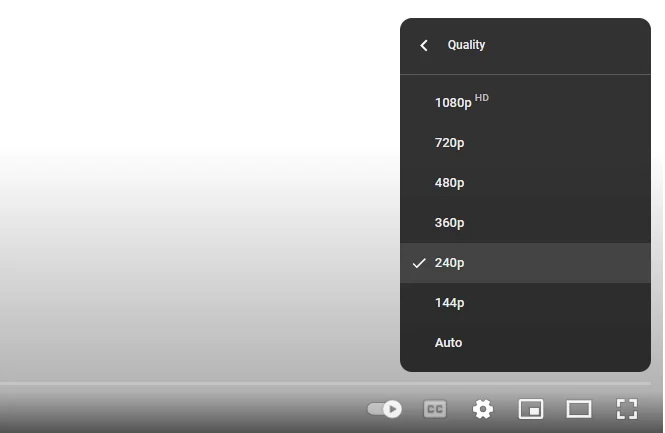
Task: Choose 720p resolution
Action: coord(449,143)
